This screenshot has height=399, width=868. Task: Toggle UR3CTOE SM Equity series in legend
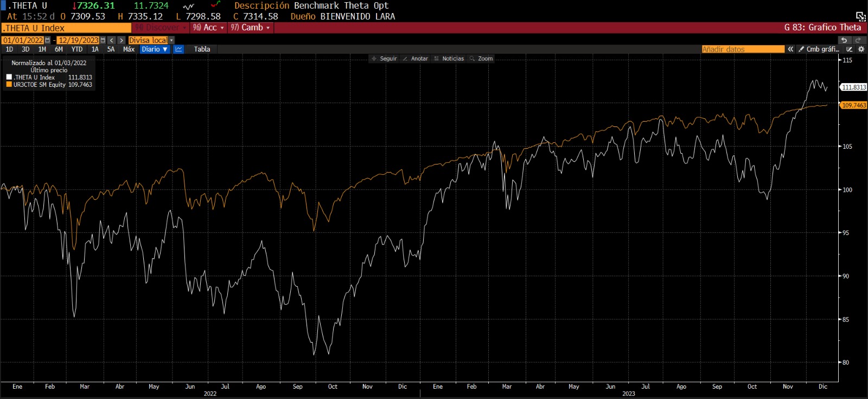tap(9, 85)
